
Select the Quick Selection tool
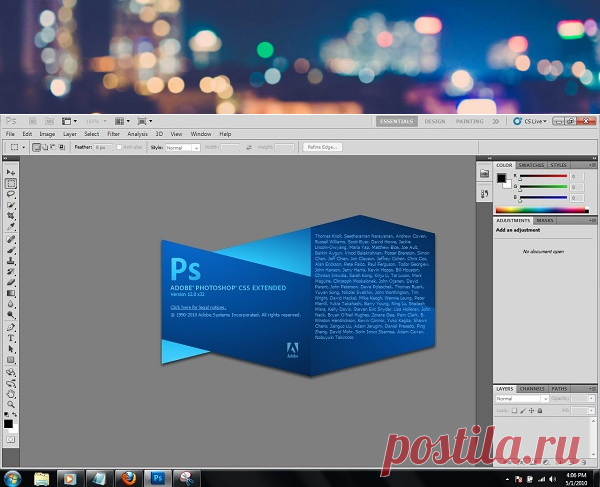(x=11, y=205)
